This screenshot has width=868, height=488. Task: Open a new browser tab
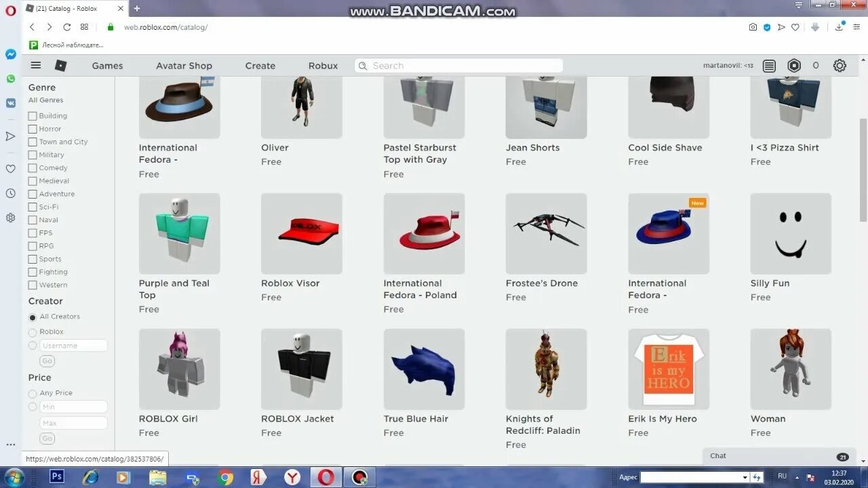point(136,8)
